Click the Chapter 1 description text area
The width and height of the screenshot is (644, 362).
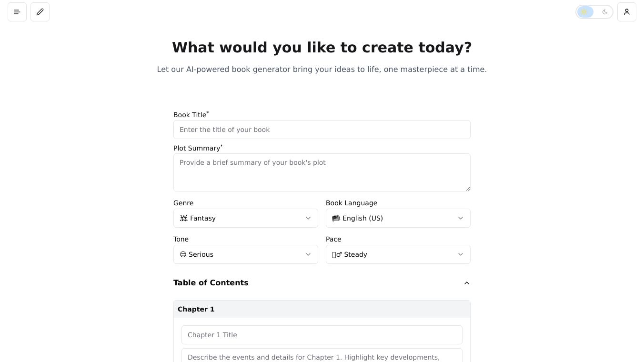pos(322,356)
